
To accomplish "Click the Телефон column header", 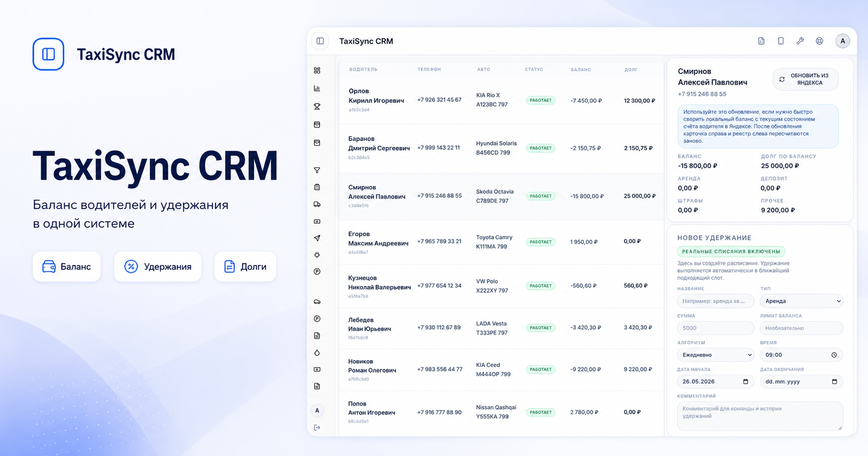I will (x=429, y=70).
